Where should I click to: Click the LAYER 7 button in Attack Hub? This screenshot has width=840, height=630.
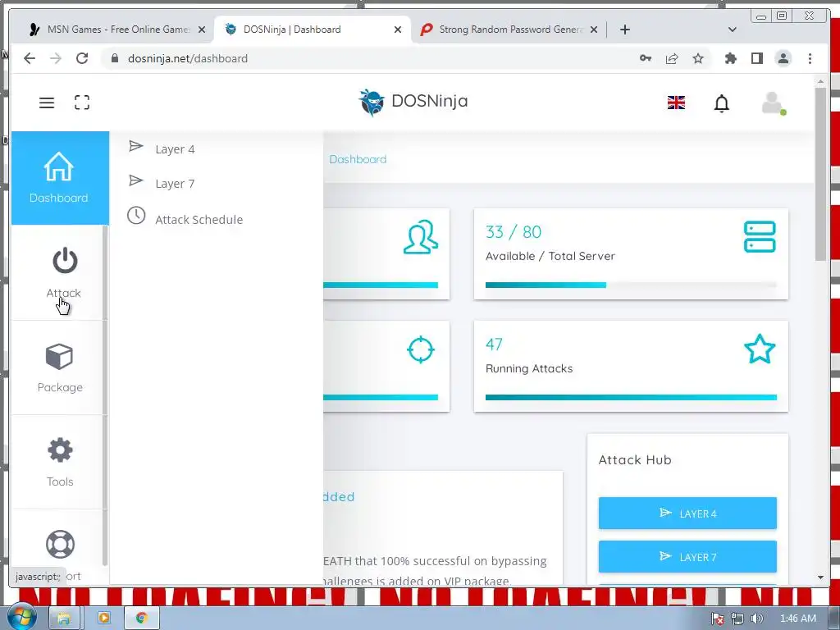(687, 557)
